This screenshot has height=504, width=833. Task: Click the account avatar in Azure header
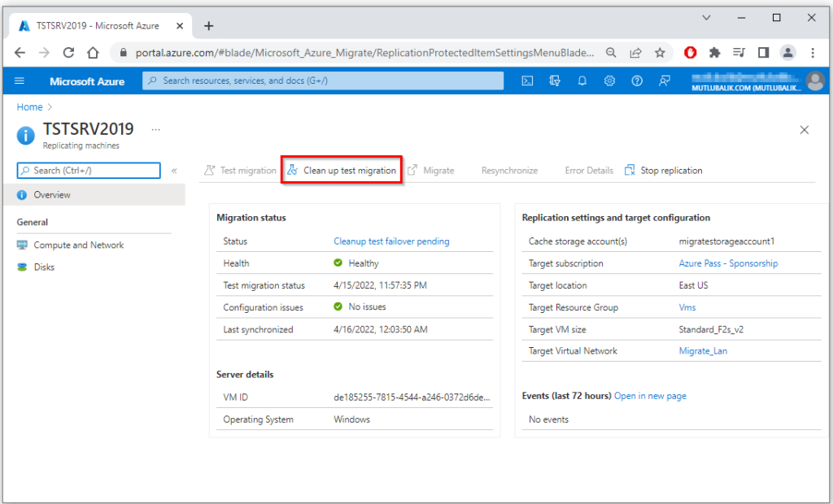pyautogui.click(x=815, y=80)
